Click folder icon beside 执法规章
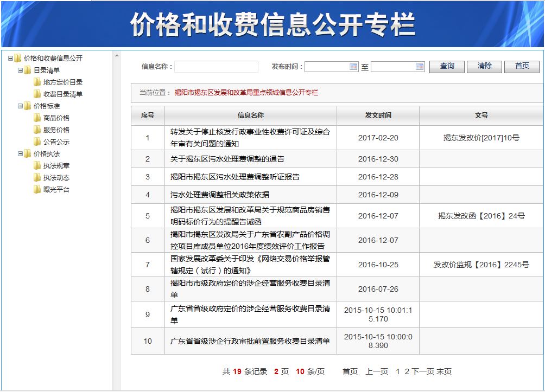The height and width of the screenshot is (392, 545). [x=37, y=165]
